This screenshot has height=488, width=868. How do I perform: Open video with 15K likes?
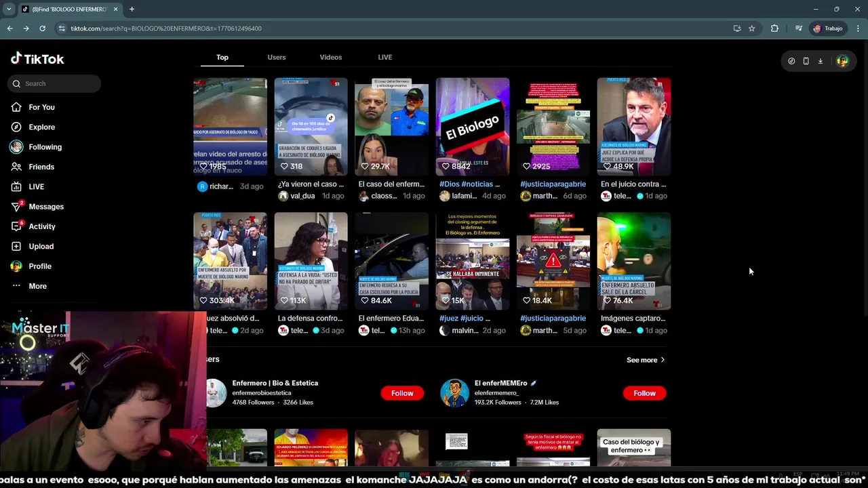pyautogui.click(x=472, y=261)
